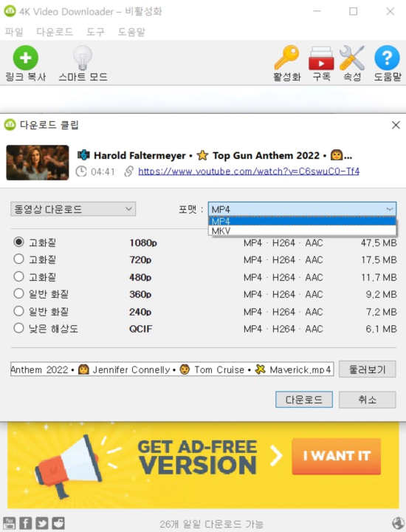Click the output filename path field
This screenshot has width=406, height=532.
172,369
